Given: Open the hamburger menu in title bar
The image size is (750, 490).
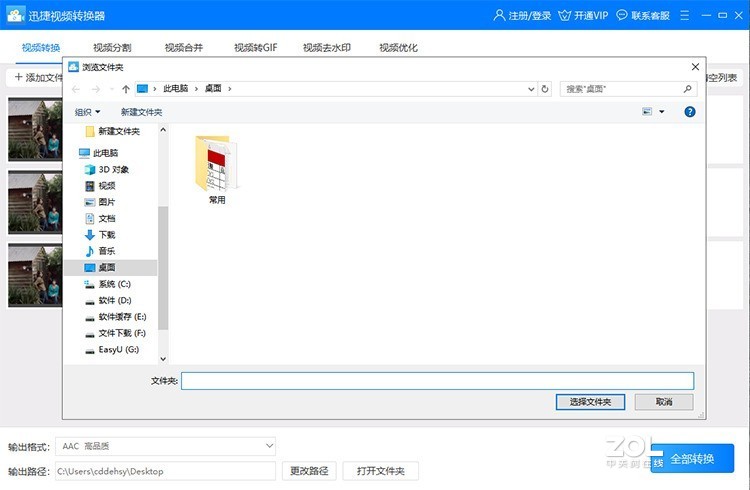Looking at the screenshot, I should pos(684,15).
